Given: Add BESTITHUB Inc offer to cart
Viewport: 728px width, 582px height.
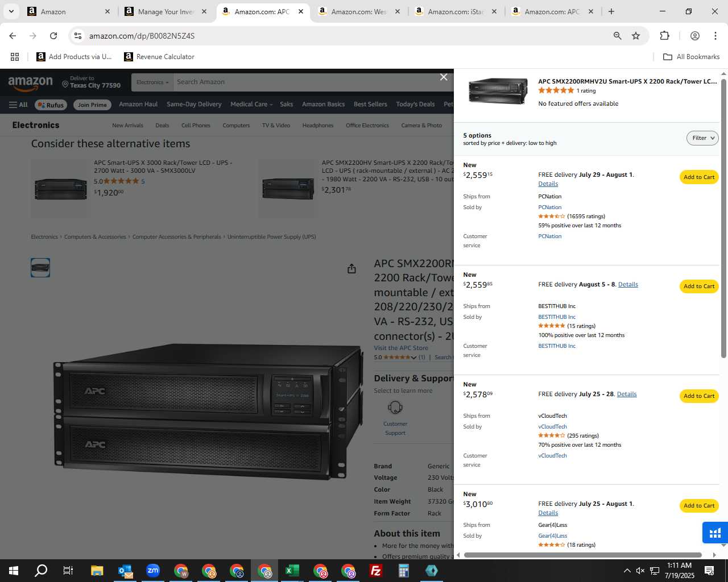Looking at the screenshot, I should (699, 286).
